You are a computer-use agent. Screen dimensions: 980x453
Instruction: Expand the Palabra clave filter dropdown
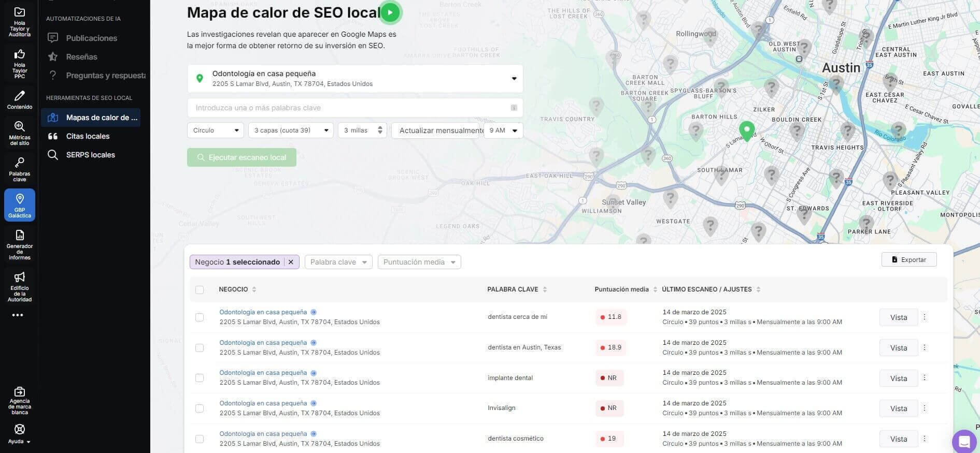tap(338, 262)
